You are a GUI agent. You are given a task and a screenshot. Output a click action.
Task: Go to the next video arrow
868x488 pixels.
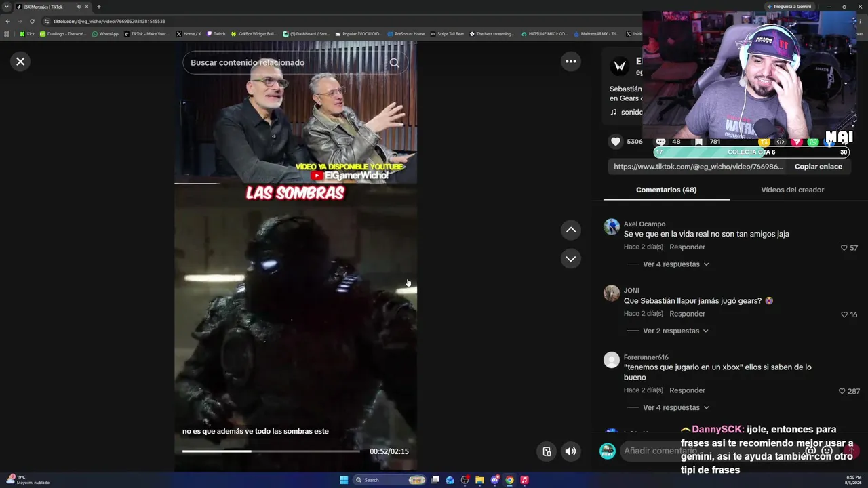pyautogui.click(x=571, y=259)
